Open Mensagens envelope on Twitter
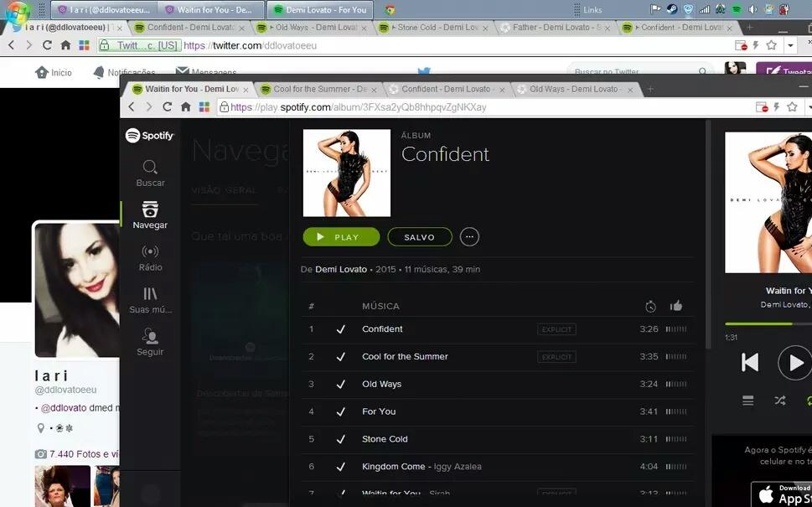Screen dimensions: 812x507 tap(206, 71)
